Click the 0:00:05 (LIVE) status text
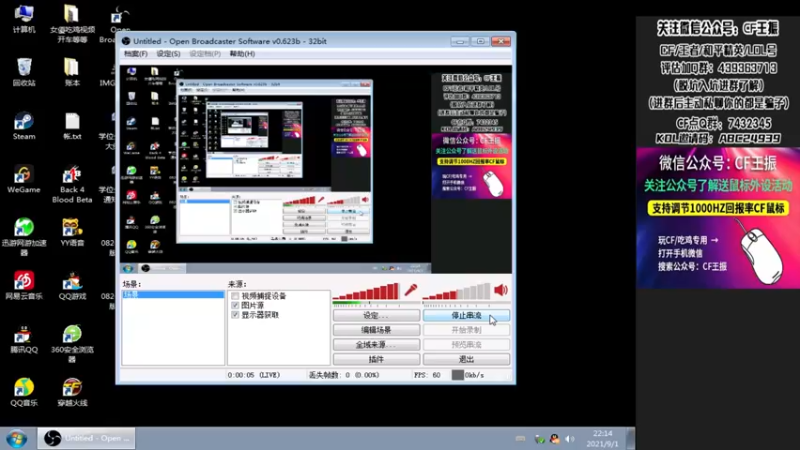Viewport: 800px width, 450px height. pos(254,375)
